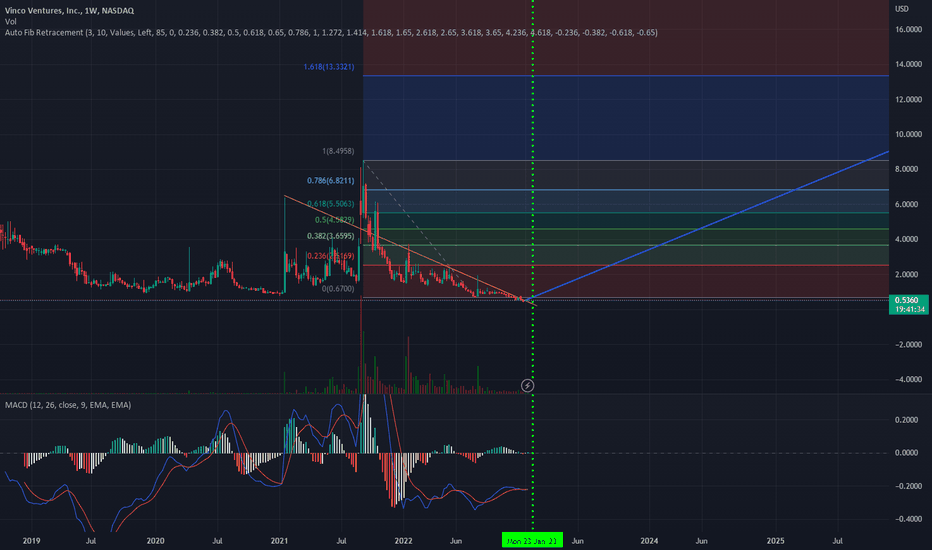Viewport: 932px width, 550px height.
Task: Click the 0(0.6700) Fibonacci label
Action: 338,289
